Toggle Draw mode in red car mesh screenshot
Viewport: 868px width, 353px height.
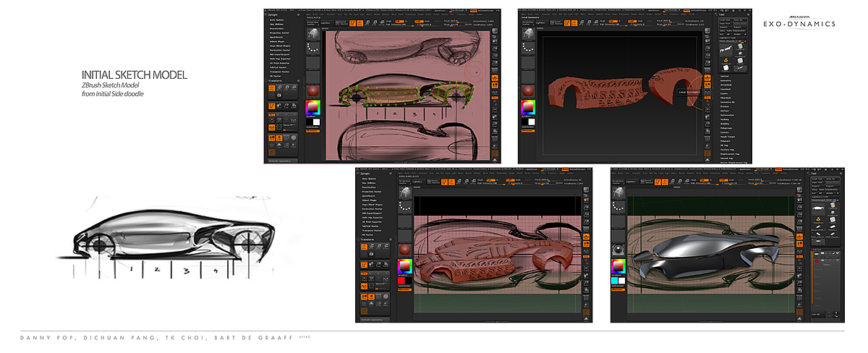451,181
